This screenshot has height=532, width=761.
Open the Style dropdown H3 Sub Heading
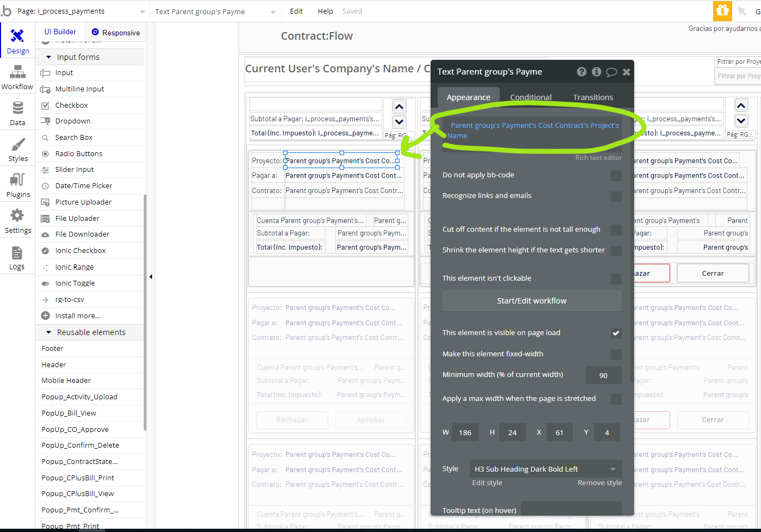coord(545,469)
